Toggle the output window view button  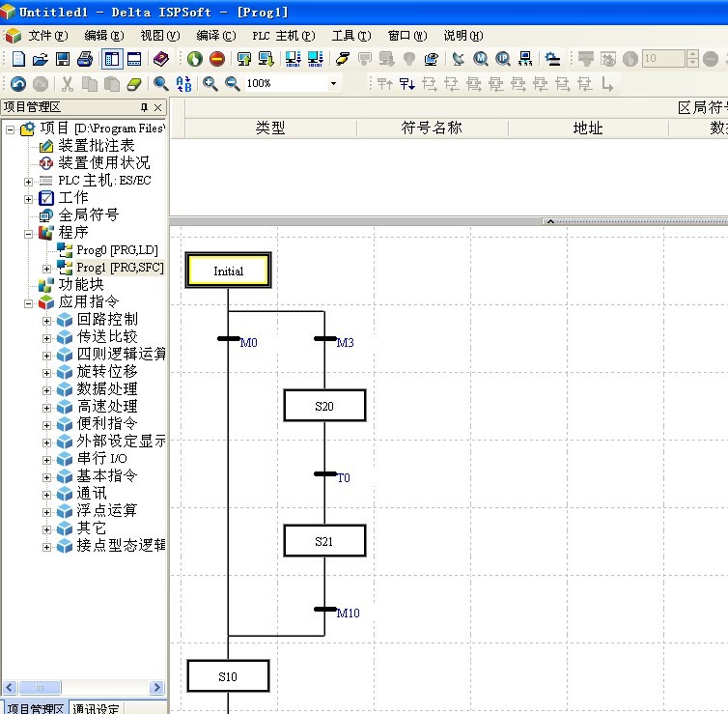(134, 59)
